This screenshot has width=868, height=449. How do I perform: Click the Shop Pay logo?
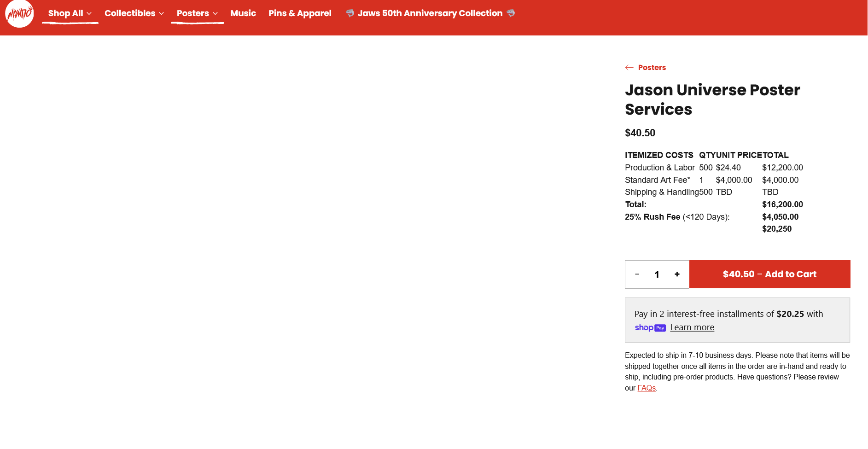click(x=650, y=328)
